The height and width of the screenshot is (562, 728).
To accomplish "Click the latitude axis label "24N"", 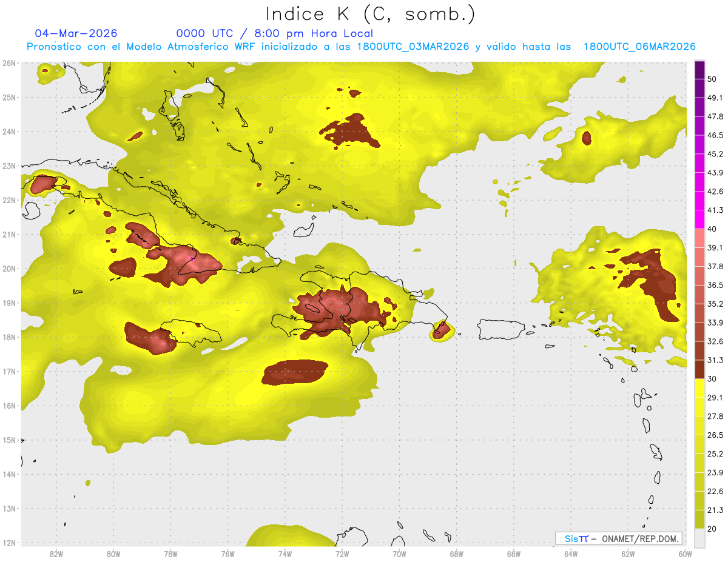I will pos(8,132).
